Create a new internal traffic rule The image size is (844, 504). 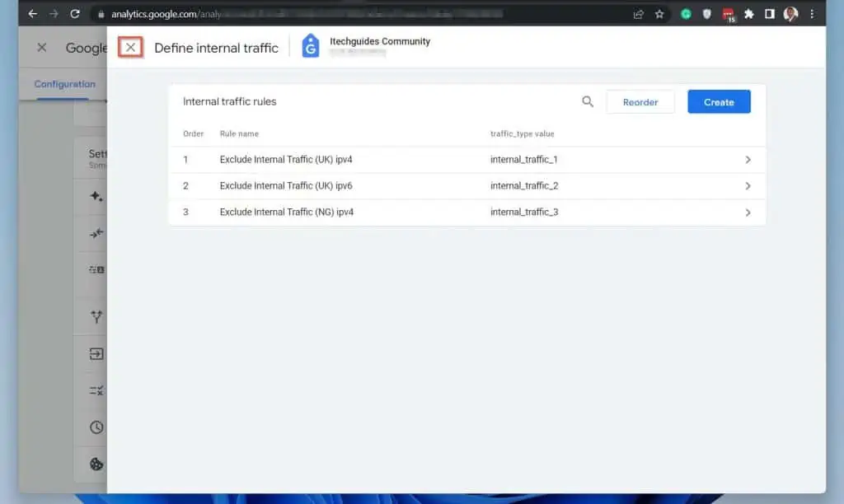click(x=718, y=102)
